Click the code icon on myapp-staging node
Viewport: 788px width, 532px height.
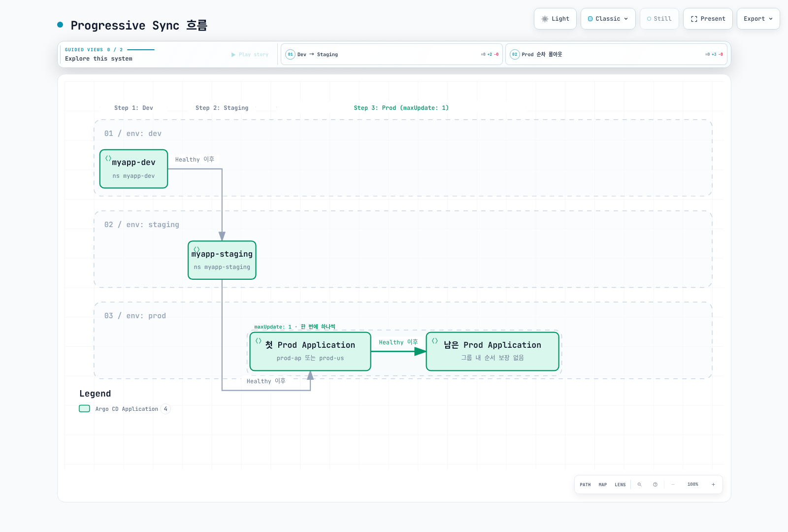(x=197, y=249)
